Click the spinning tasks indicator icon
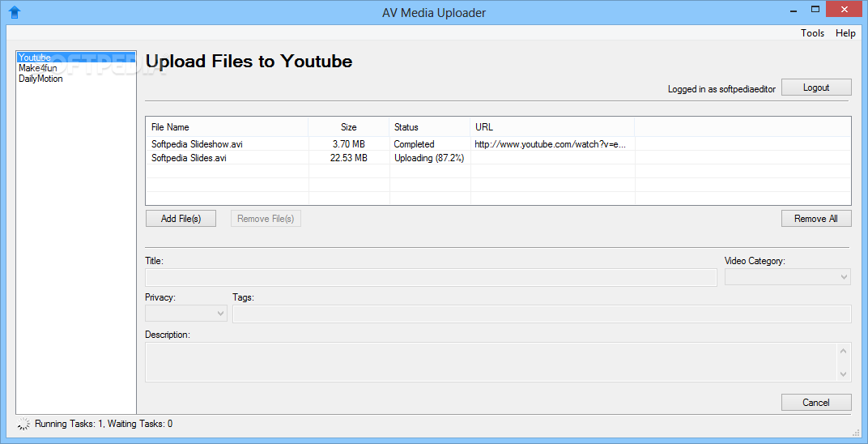Screen dimensions: 868x444 (x=23, y=424)
